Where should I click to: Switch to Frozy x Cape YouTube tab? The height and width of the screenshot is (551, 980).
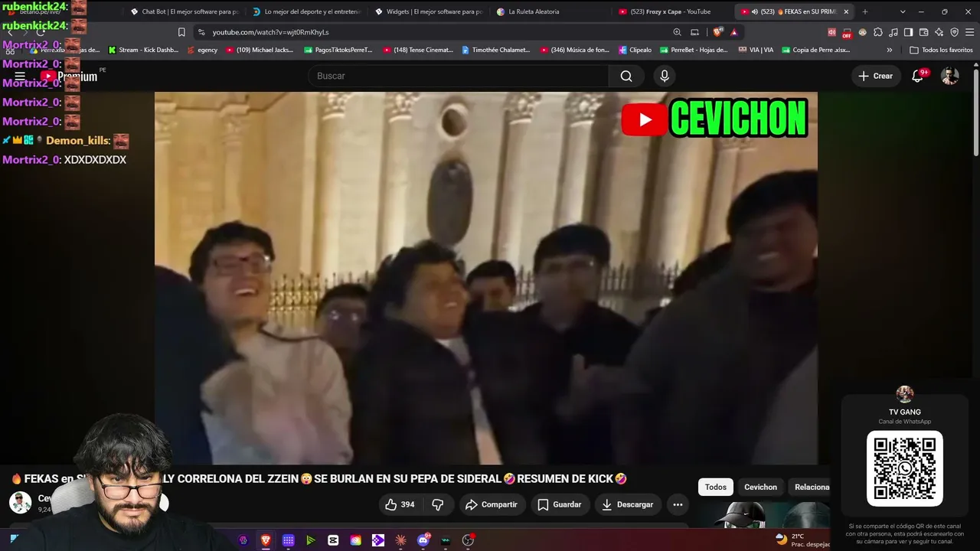point(672,11)
